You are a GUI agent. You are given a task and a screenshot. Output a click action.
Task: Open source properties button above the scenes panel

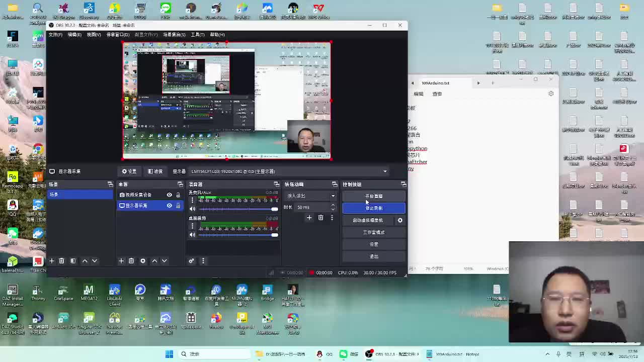pyautogui.click(x=129, y=171)
